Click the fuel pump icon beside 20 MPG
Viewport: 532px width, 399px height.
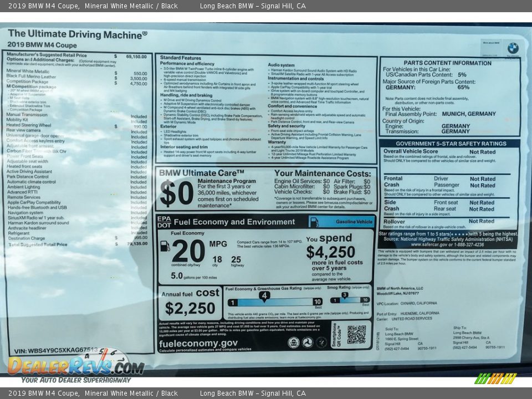tap(165, 247)
